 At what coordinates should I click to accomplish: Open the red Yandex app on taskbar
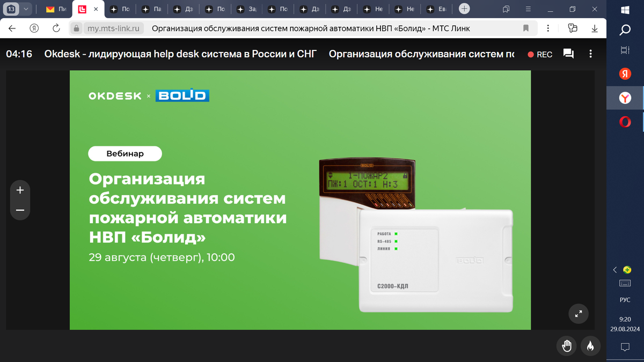[x=625, y=74]
